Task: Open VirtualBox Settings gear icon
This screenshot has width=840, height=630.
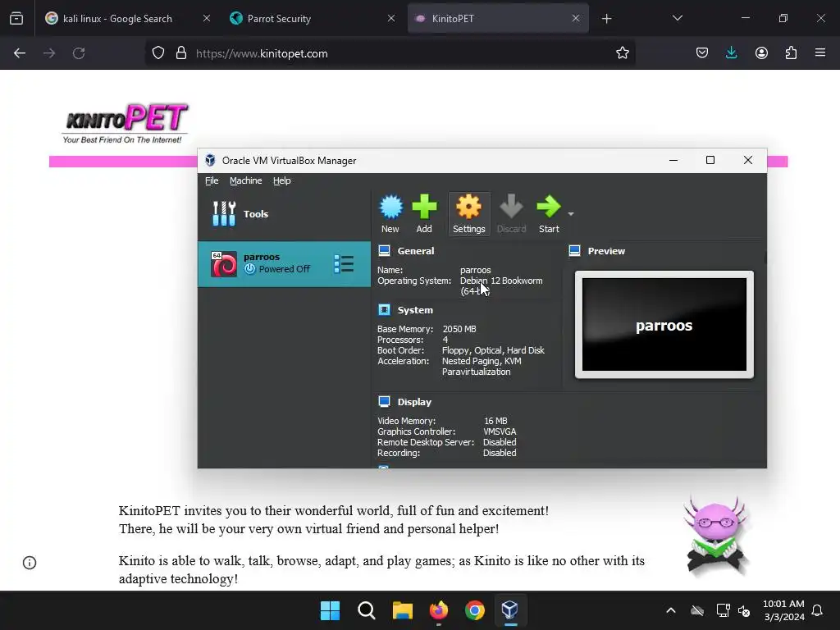Action: click(x=468, y=214)
